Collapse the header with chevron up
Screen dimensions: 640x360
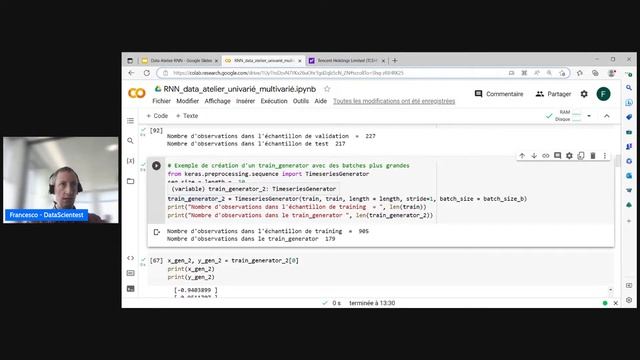point(607,116)
